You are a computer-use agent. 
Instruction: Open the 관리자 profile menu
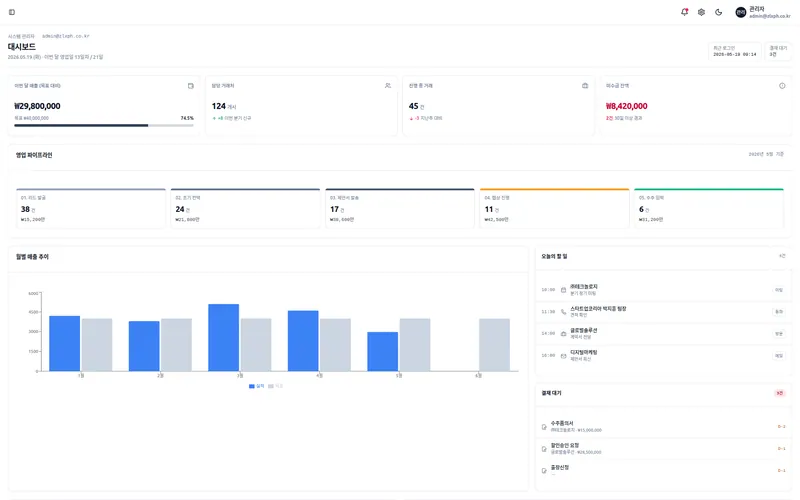[x=763, y=12]
